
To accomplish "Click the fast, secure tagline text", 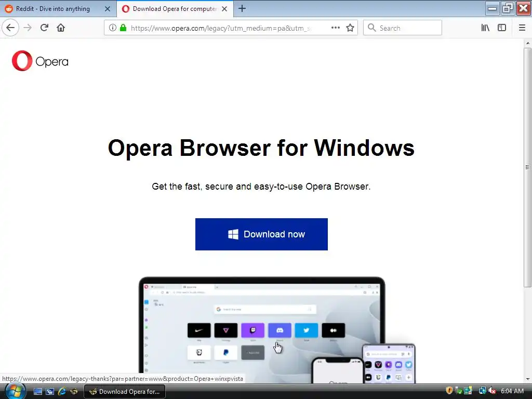I will [261, 187].
